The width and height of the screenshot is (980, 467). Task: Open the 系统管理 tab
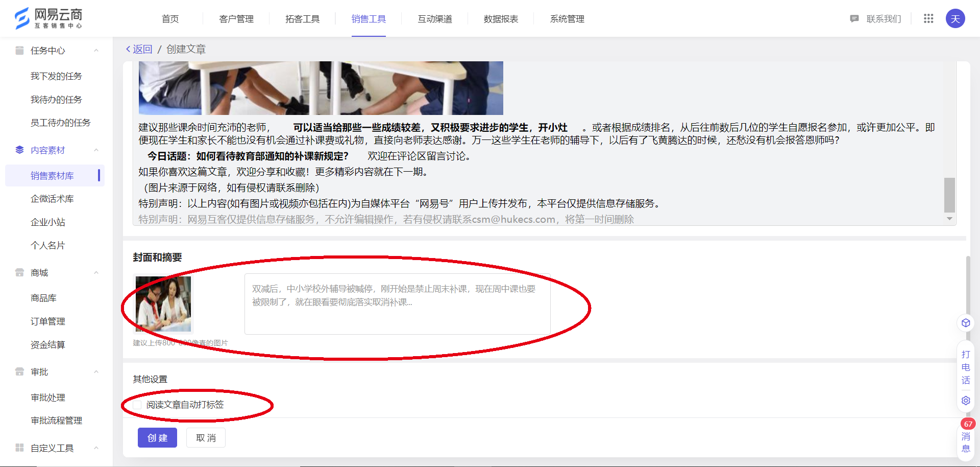tap(567, 19)
